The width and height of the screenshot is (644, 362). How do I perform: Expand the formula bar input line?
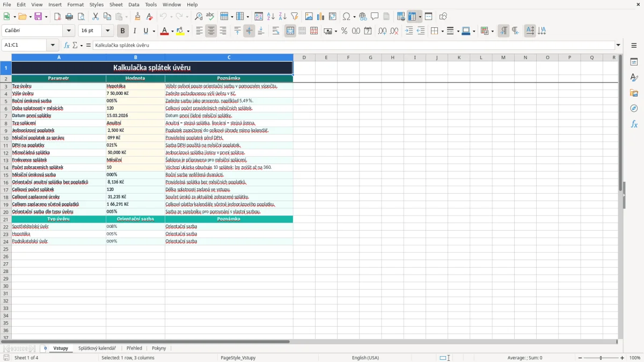618,45
